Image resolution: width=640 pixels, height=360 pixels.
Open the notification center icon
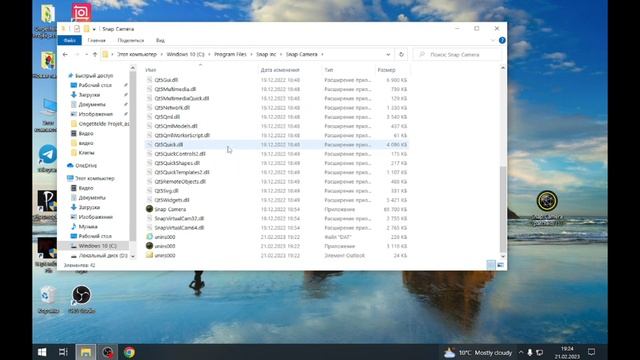point(591,352)
